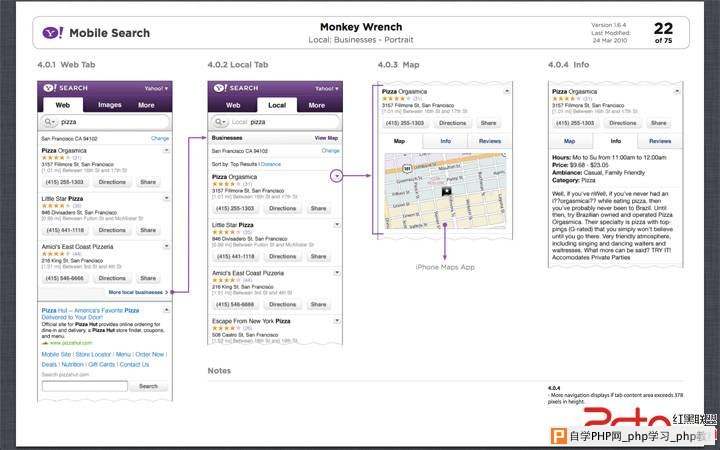Click the pizza search field in Web Tab mockup
Screen dimensions: 720x450
(105, 122)
